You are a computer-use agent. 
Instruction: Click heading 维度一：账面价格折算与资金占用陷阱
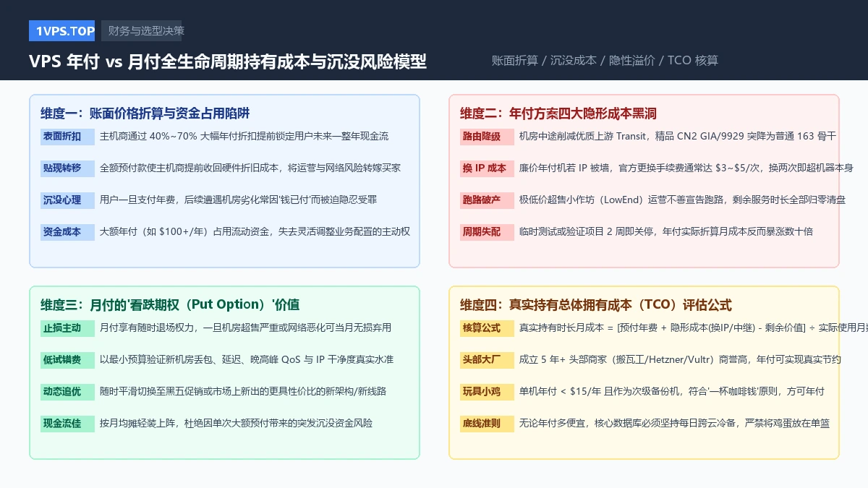coord(145,114)
